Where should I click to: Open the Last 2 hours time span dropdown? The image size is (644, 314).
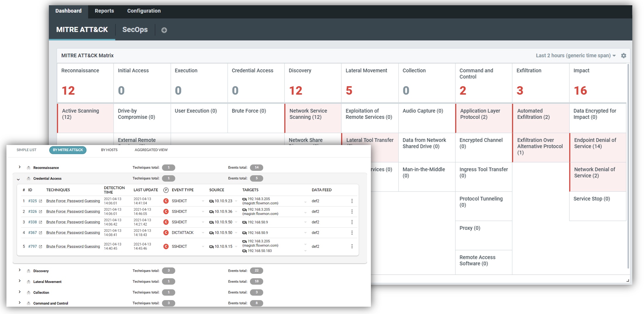click(x=576, y=56)
